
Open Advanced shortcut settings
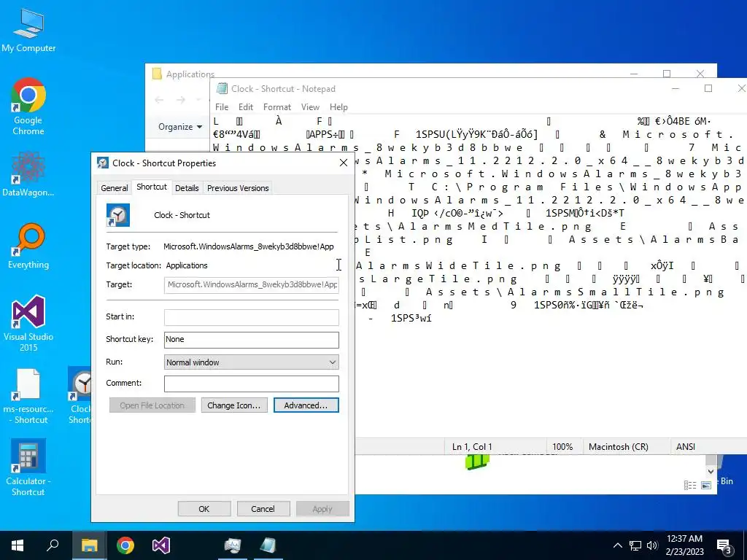pyautogui.click(x=306, y=405)
